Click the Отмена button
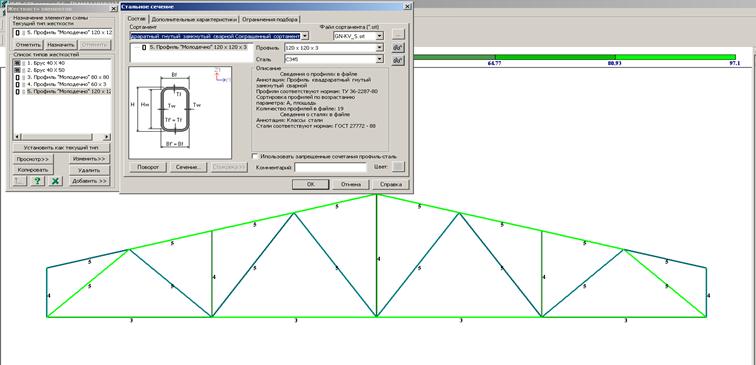The image size is (756, 365). 351,185
